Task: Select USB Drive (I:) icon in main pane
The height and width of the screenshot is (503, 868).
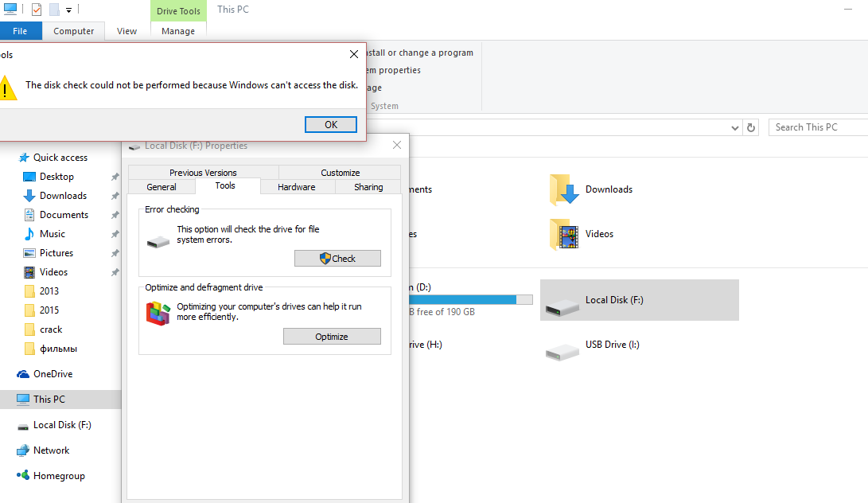Action: click(562, 352)
